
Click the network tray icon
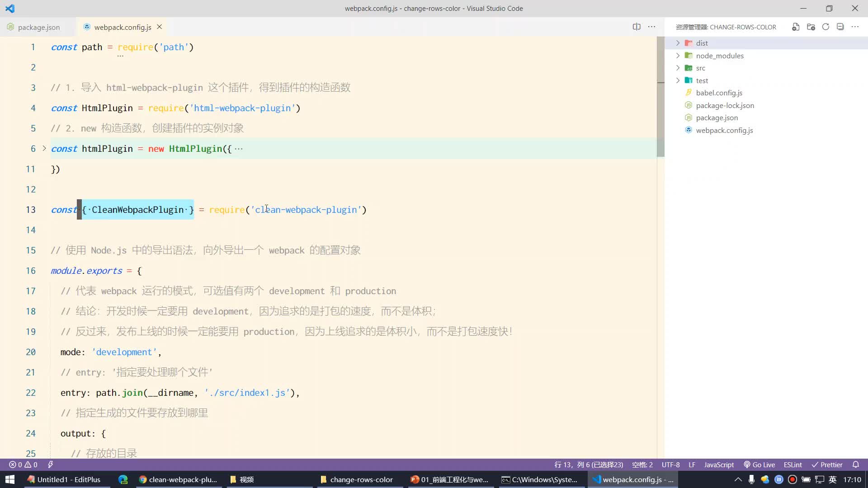coord(819,479)
